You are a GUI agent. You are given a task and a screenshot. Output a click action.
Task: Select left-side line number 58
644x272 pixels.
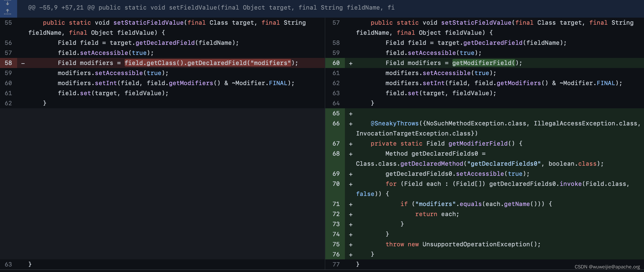(8, 63)
